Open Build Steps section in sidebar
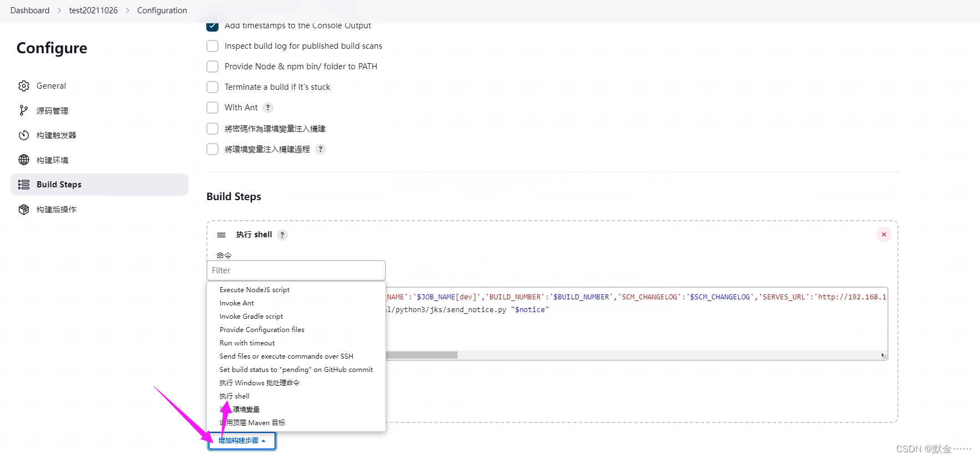 pyautogui.click(x=99, y=185)
